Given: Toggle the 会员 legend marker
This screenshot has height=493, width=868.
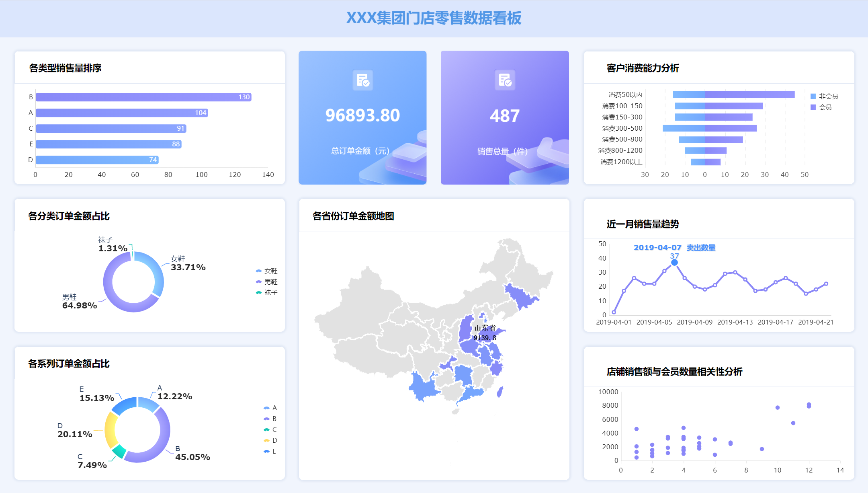Looking at the screenshot, I should pos(813,107).
